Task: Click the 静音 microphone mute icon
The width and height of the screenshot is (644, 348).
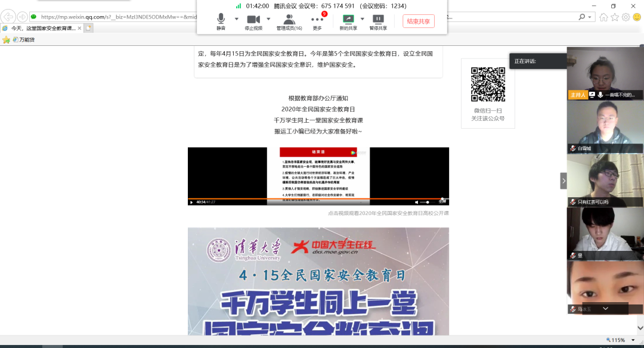Action: 221,19
